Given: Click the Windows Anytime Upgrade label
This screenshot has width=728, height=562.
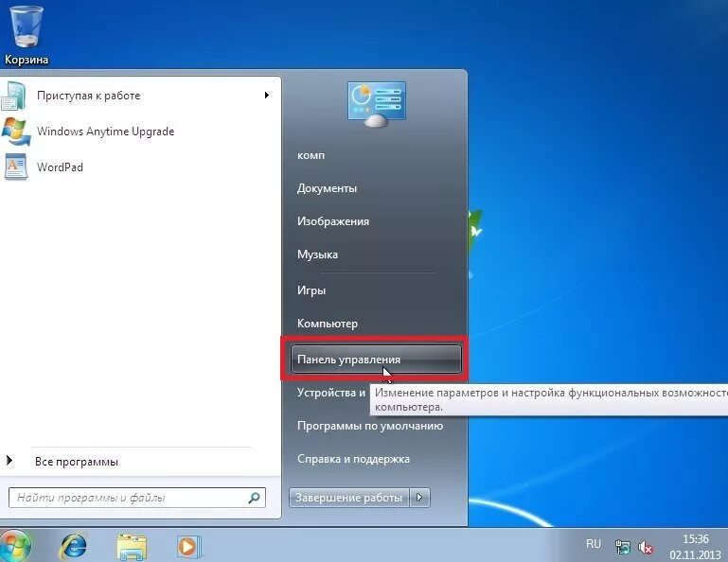Looking at the screenshot, I should 105,132.
